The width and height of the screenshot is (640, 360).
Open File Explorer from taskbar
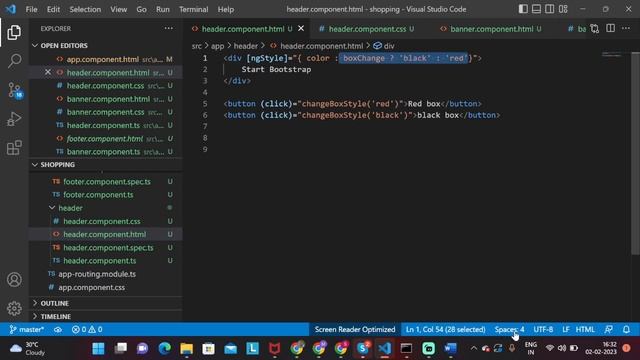point(187,348)
